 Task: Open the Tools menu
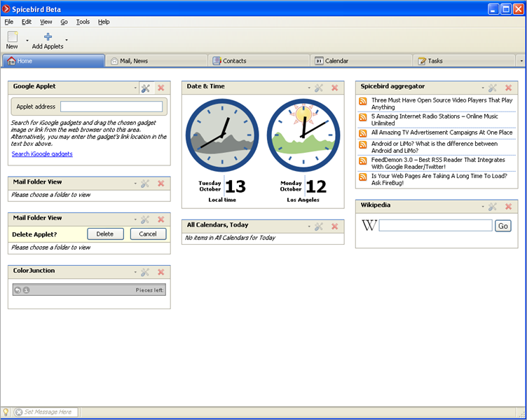click(83, 22)
